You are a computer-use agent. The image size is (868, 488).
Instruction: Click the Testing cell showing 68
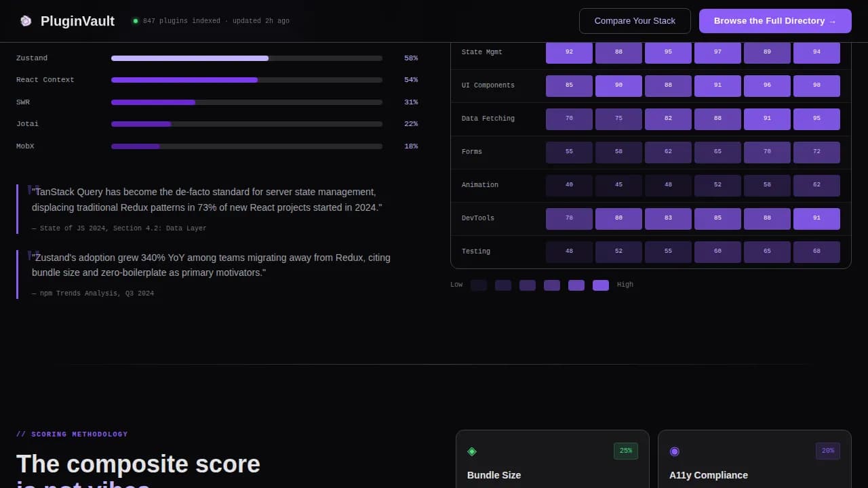(x=816, y=252)
